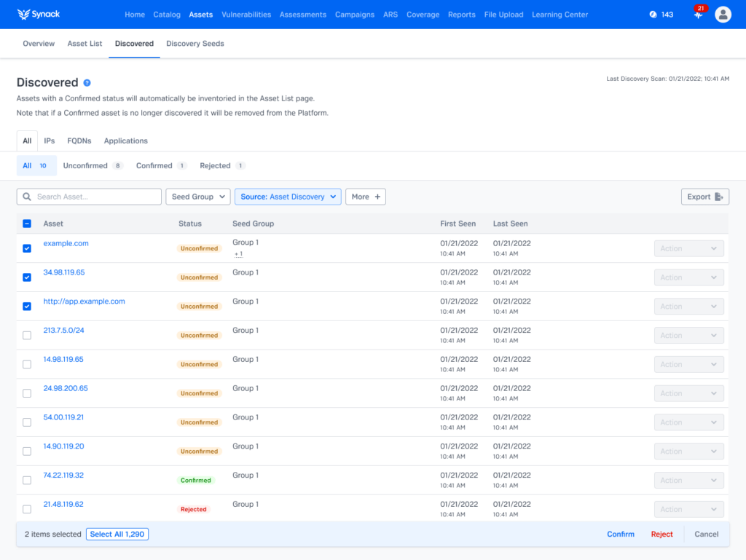746x560 pixels.
Task: Click the magnifier icon in search box
Action: (27, 197)
